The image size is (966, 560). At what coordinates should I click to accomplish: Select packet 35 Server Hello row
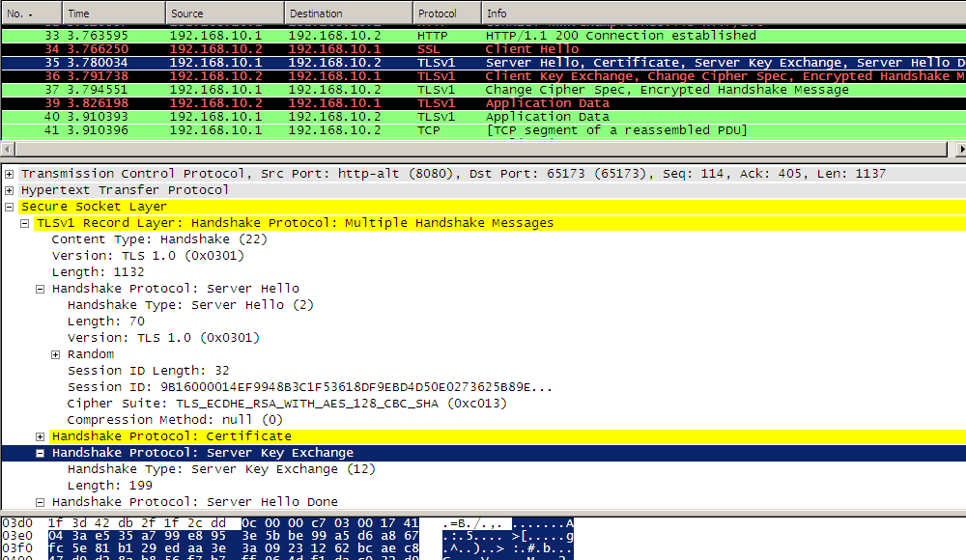click(484, 63)
